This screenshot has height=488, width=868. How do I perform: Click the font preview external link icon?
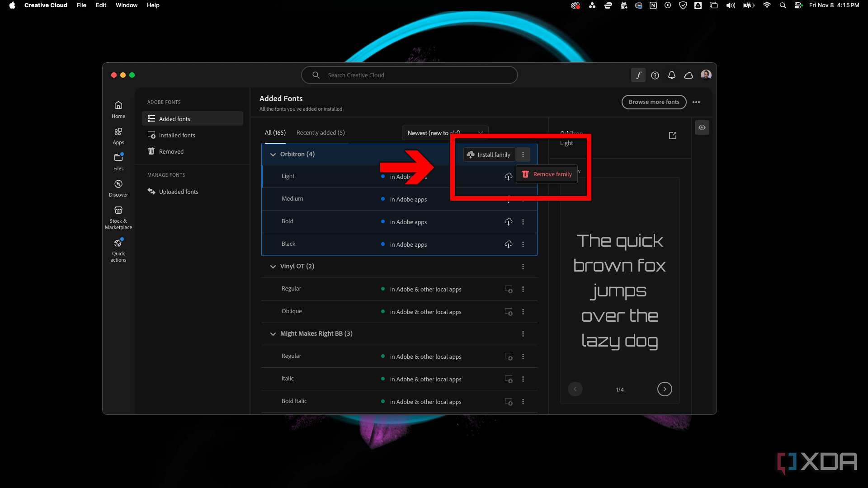pos(672,135)
